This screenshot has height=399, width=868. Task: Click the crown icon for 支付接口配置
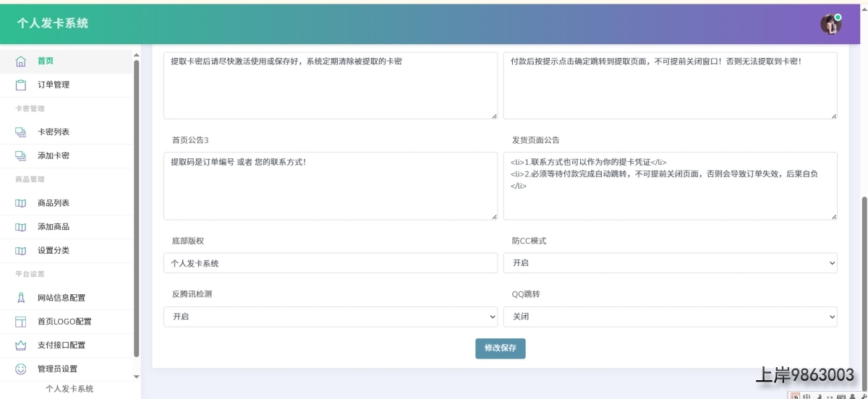click(x=21, y=346)
